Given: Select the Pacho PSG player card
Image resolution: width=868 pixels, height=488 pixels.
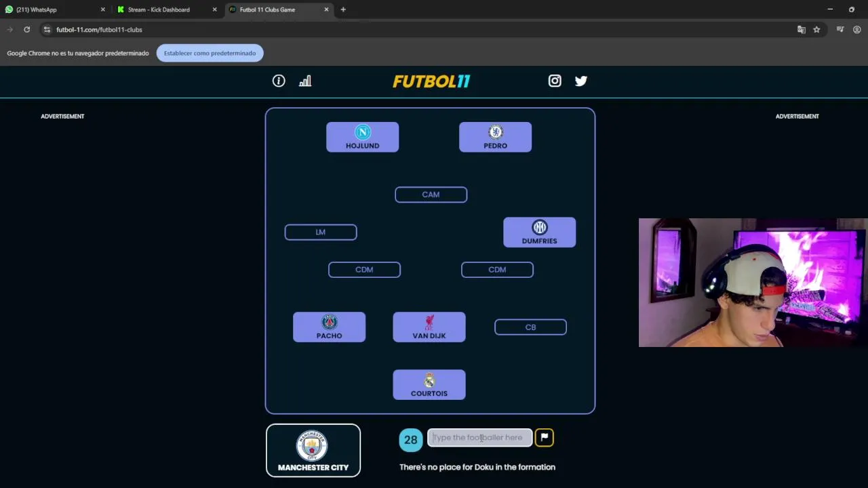Looking at the screenshot, I should pos(329,327).
